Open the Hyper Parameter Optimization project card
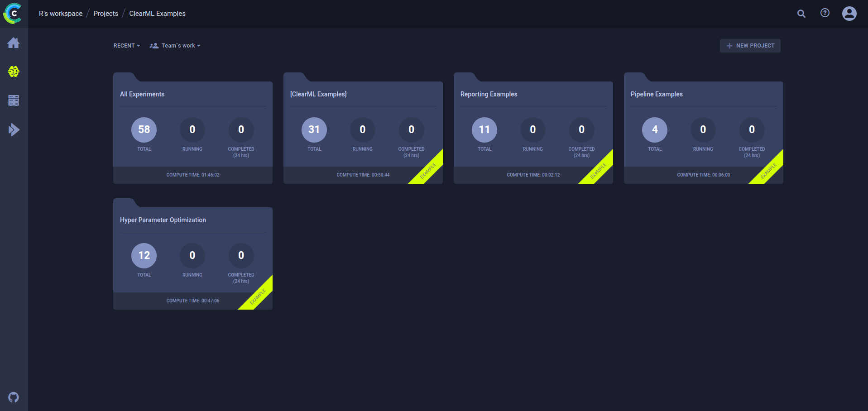This screenshot has height=411, width=868. pos(193,254)
